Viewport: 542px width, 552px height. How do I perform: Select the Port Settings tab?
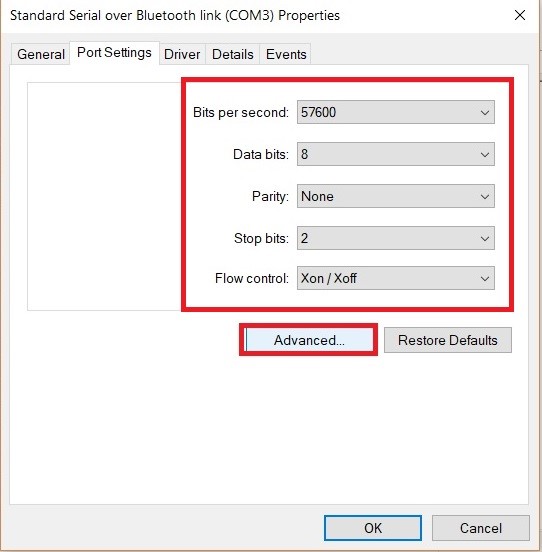(114, 53)
